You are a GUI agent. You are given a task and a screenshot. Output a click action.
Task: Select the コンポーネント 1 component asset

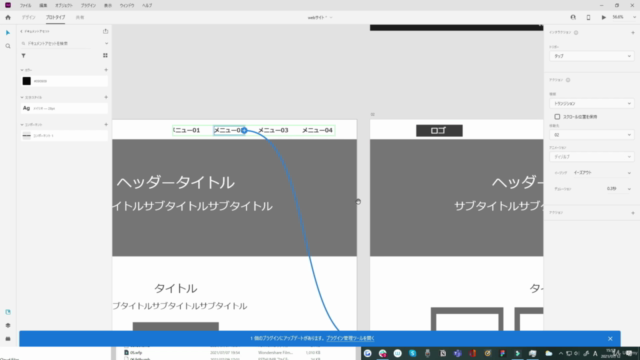pos(64,136)
